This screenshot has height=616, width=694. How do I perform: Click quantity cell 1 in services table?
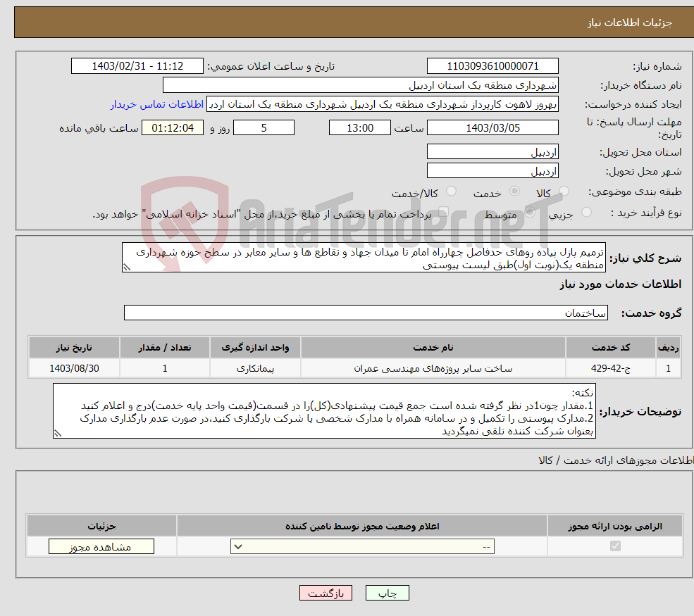click(165, 368)
